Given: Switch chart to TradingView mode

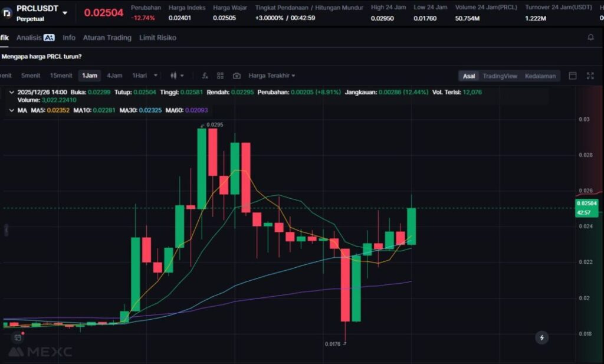Looking at the screenshot, I should 500,76.
